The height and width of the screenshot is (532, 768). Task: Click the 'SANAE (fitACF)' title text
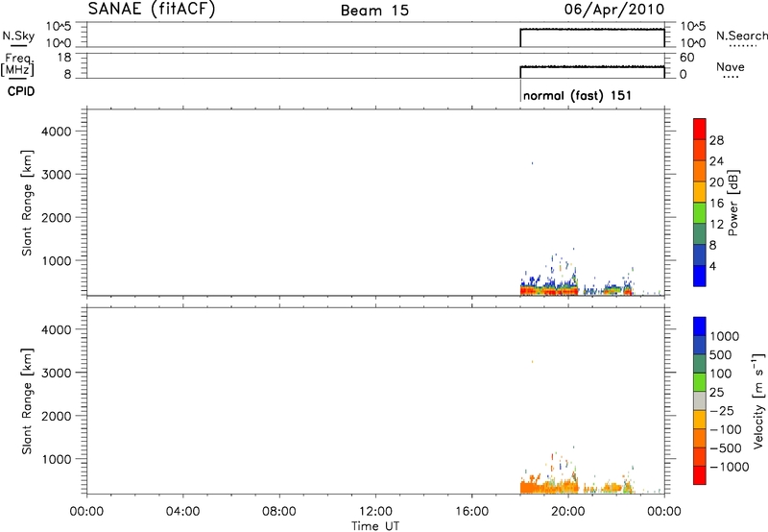[152, 10]
